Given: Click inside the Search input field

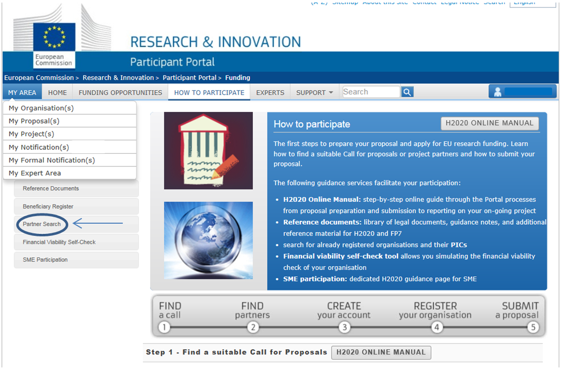Looking at the screenshot, I should click(371, 92).
